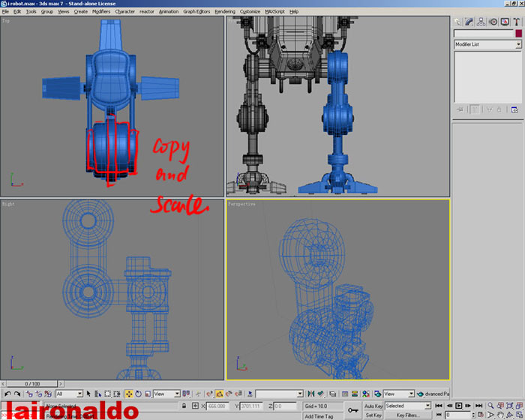Image resolution: width=525 pixels, height=420 pixels.
Task: Select the Move tool in toolbar
Action: tap(128, 394)
